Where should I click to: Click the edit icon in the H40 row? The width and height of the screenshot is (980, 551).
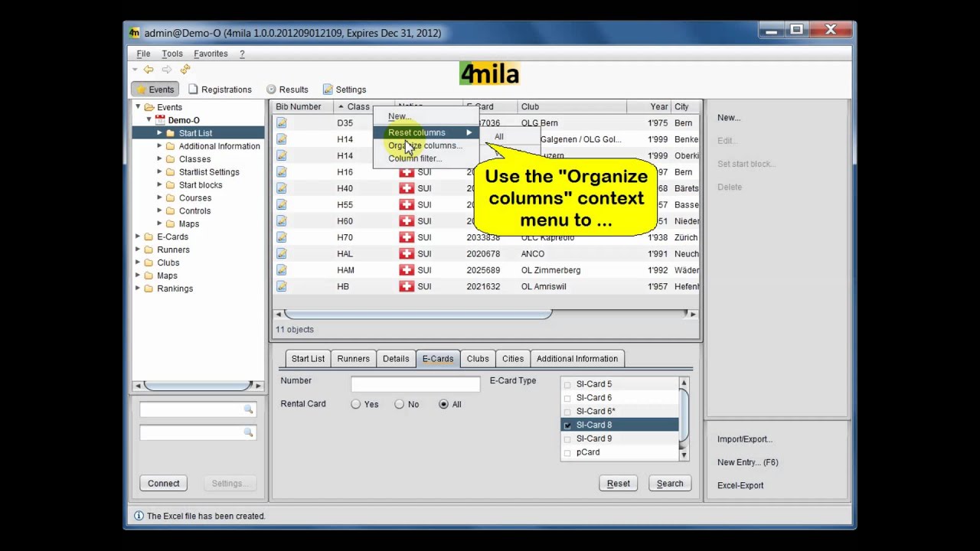282,188
